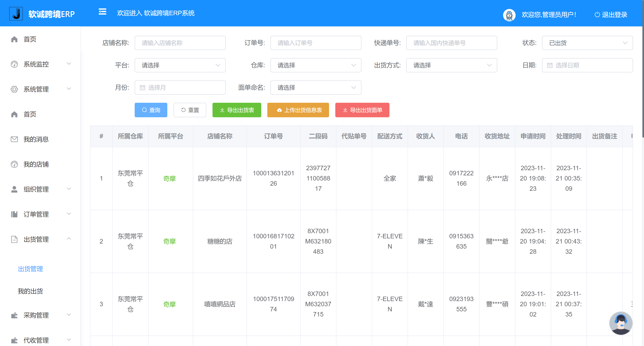The image size is (644, 346).
Task: Expand the 系统管理 menu chevron
Action: [x=69, y=89]
